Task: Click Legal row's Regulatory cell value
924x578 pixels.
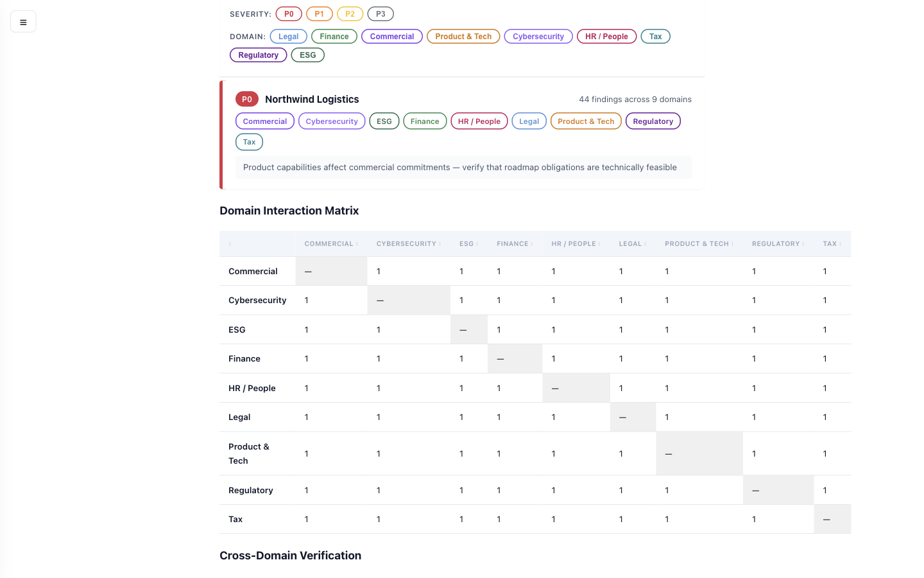Action: (x=754, y=417)
